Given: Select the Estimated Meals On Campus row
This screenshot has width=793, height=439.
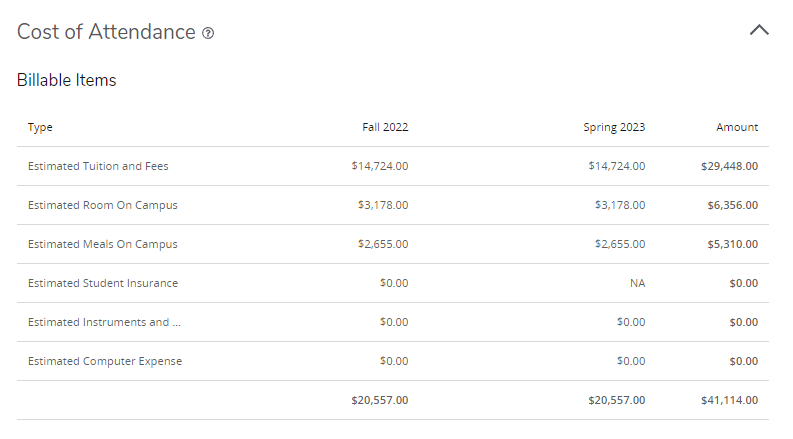Looking at the screenshot, I should [103, 244].
